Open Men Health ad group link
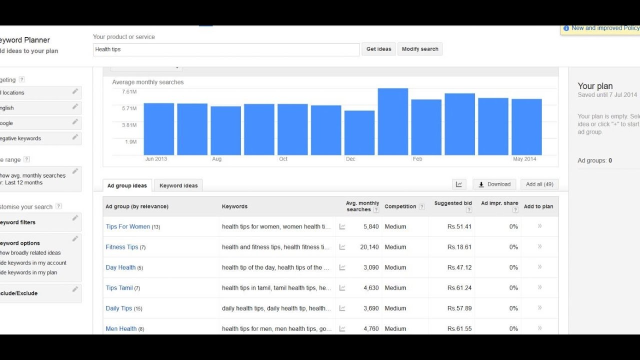 coord(121,329)
